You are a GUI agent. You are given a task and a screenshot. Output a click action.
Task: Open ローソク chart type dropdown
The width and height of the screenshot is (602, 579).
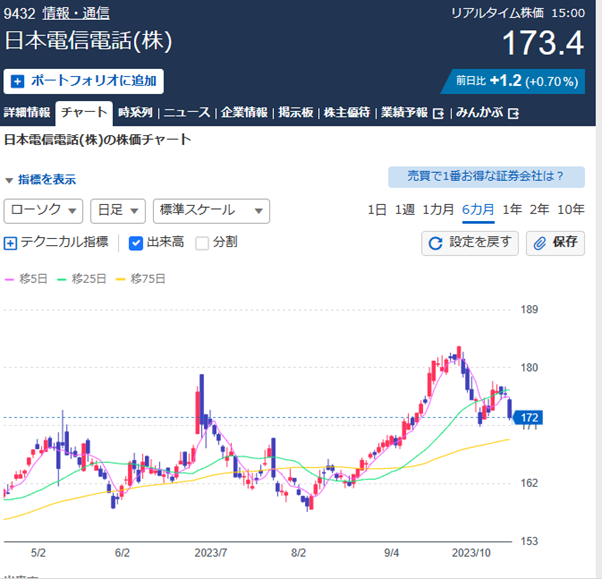coord(43,211)
